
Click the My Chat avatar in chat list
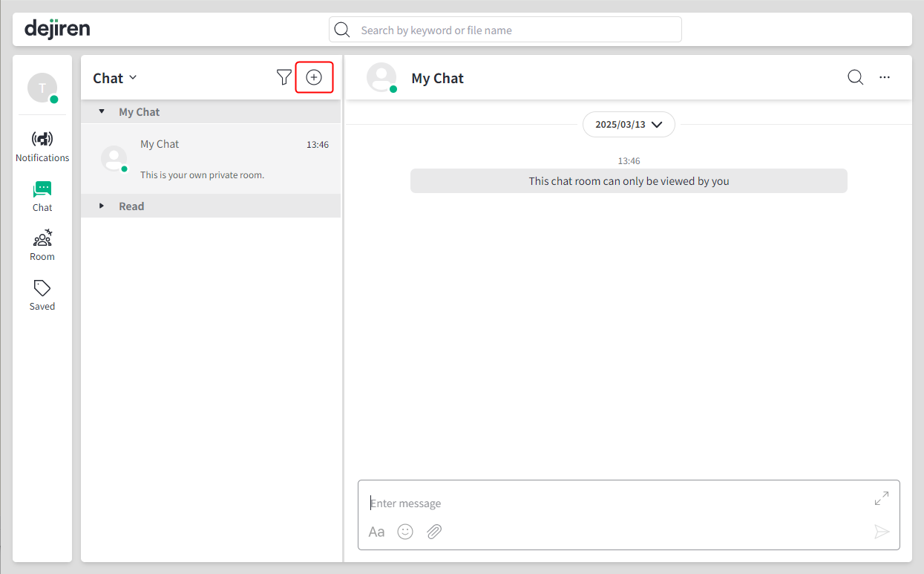[114, 158]
